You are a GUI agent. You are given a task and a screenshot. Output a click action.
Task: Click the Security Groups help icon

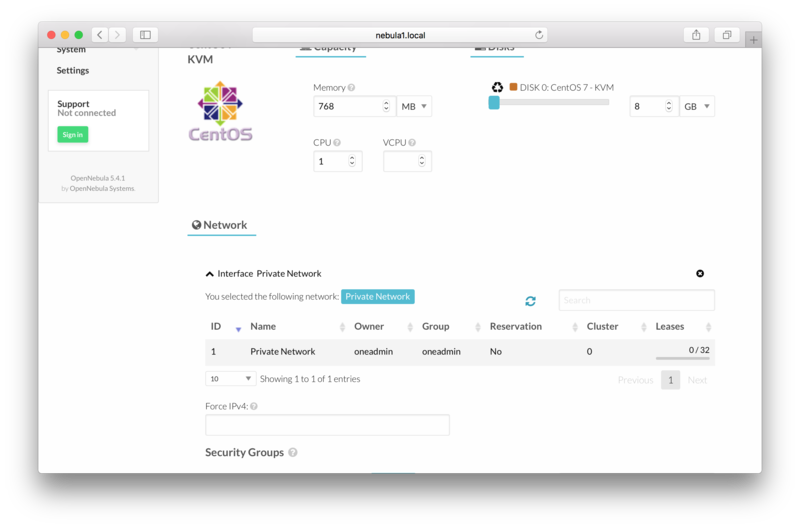(293, 453)
